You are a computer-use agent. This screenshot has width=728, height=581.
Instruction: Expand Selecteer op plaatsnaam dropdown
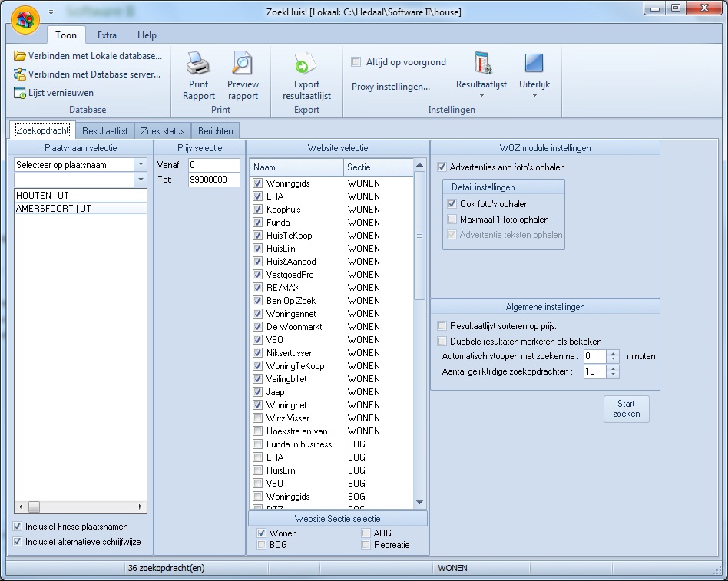[x=140, y=164]
